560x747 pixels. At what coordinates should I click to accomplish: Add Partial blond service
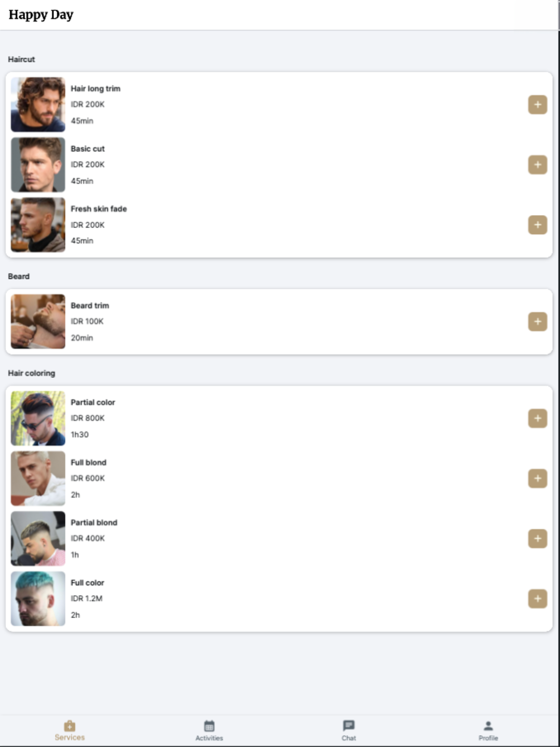[537, 539]
